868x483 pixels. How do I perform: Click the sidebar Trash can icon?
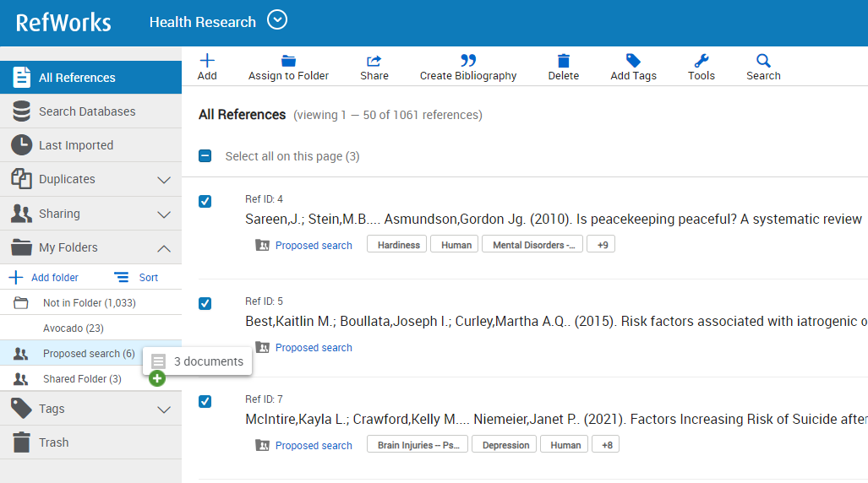click(22, 442)
